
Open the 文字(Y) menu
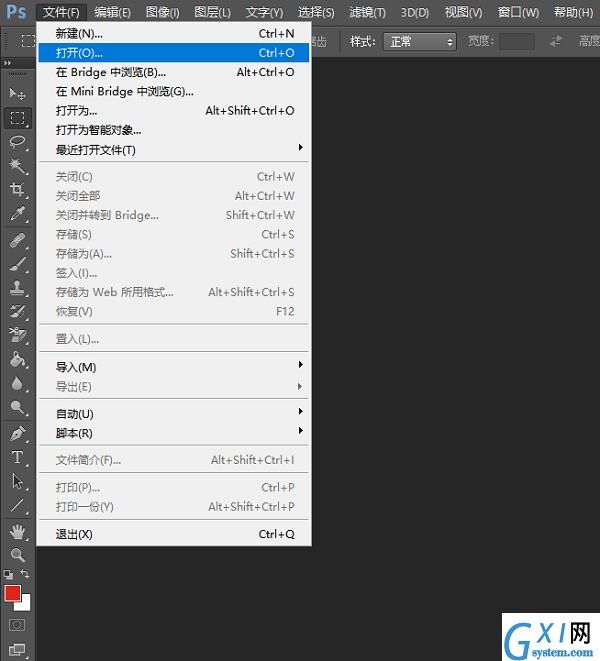pyautogui.click(x=264, y=12)
